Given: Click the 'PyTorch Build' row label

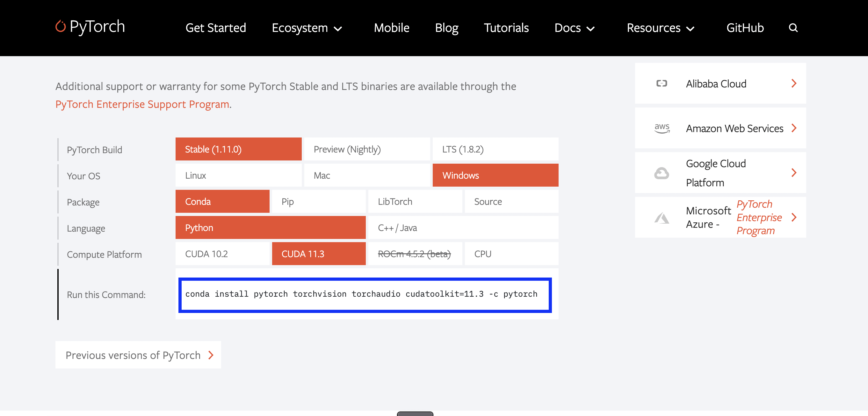Looking at the screenshot, I should (94, 150).
